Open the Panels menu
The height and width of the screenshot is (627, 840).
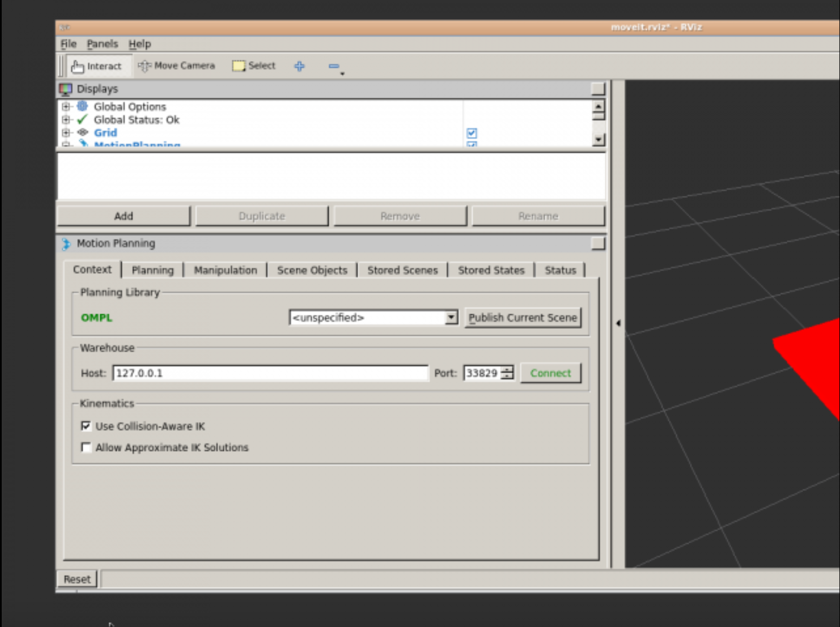coord(102,44)
